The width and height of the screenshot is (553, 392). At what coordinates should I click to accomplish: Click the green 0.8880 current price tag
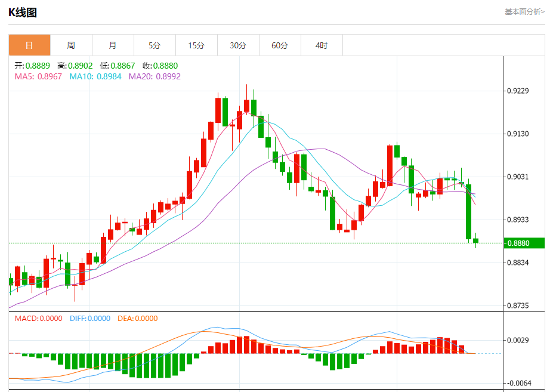pyautogui.click(x=524, y=243)
